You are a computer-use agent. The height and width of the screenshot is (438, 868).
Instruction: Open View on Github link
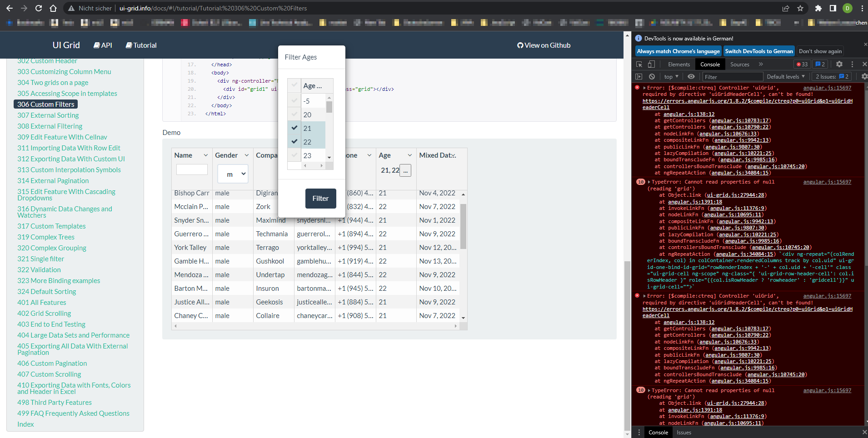click(x=544, y=45)
